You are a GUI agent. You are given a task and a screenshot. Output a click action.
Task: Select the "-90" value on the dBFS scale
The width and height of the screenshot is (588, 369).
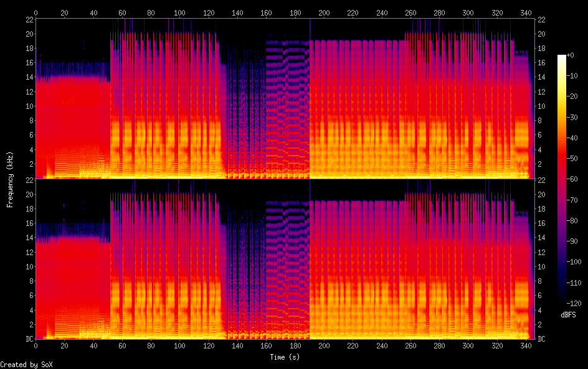tap(572, 241)
